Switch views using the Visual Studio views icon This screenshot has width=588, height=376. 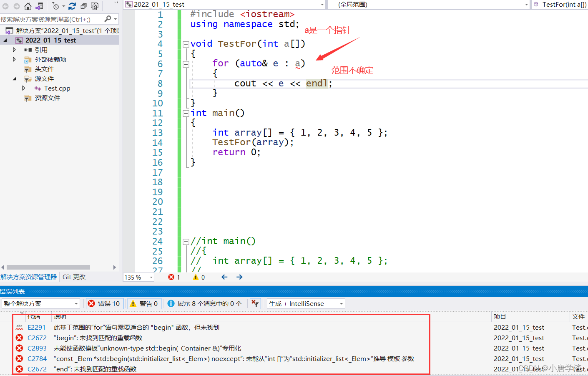[40, 6]
